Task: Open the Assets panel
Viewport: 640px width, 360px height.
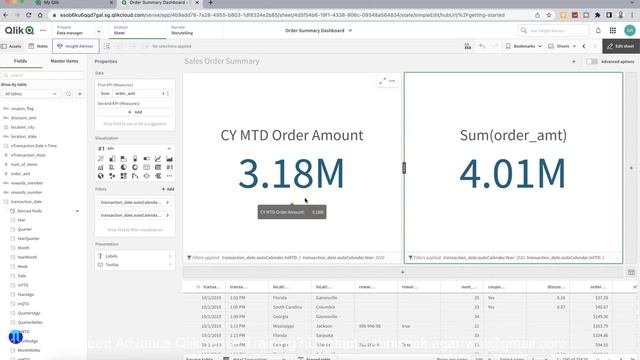Action: (x=11, y=46)
